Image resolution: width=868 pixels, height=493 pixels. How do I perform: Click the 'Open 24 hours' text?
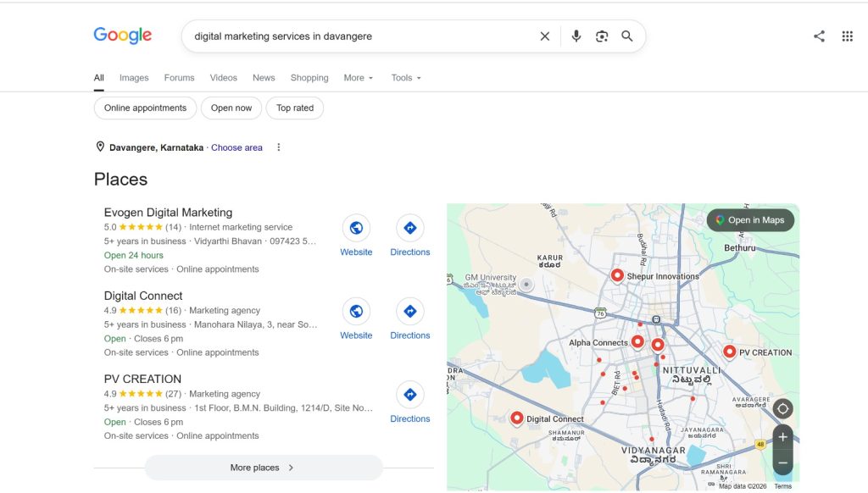[x=133, y=255]
